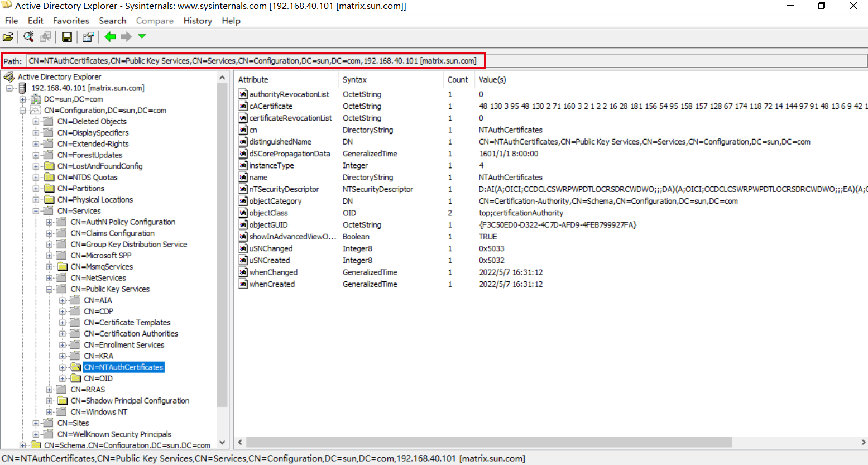
Task: Expand the CN=Sites node
Action: point(36,423)
